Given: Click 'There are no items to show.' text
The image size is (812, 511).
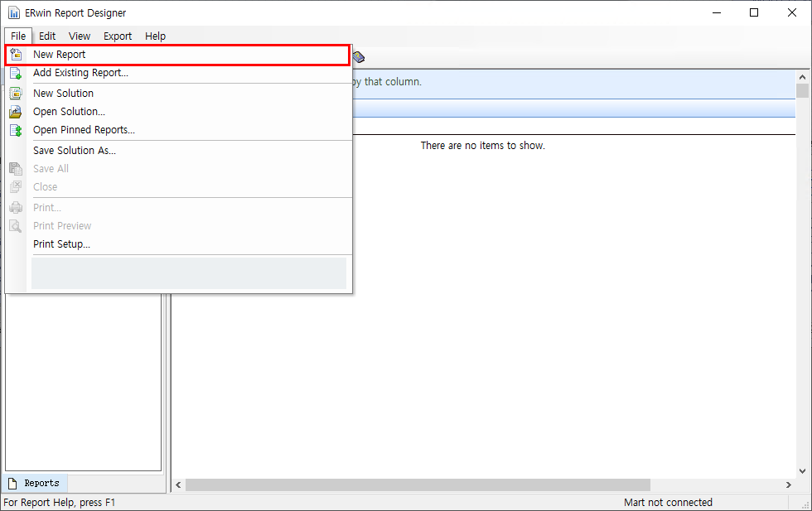Looking at the screenshot, I should (x=482, y=146).
